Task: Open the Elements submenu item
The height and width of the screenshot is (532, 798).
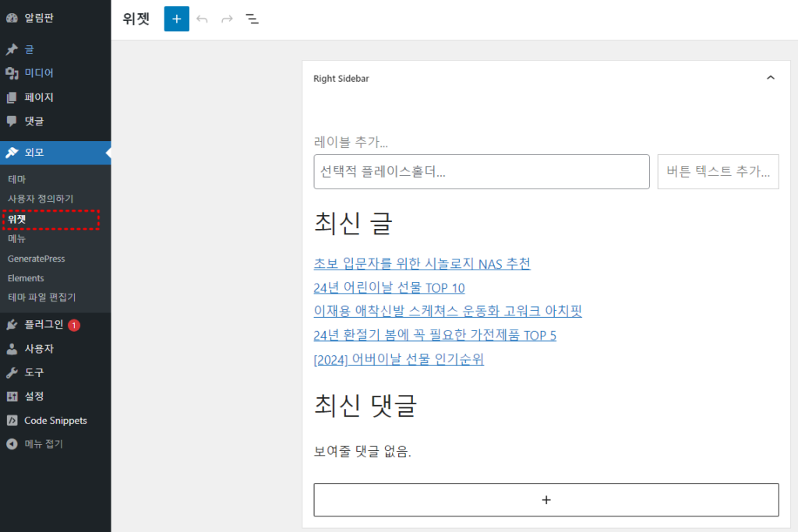Action: tap(26, 278)
